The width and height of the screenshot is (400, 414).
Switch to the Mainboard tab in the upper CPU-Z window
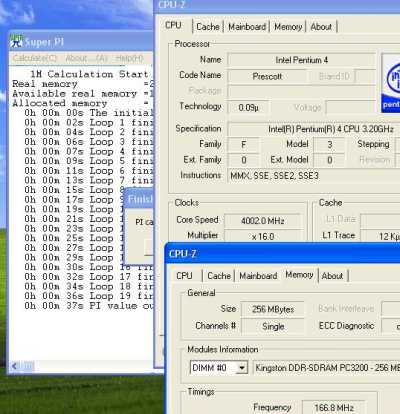pos(247,27)
